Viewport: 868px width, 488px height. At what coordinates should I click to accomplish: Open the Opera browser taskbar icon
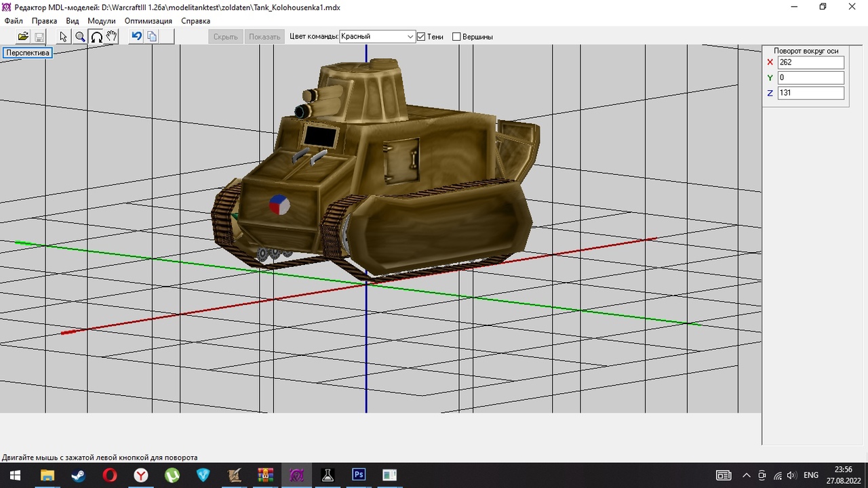tap(109, 475)
